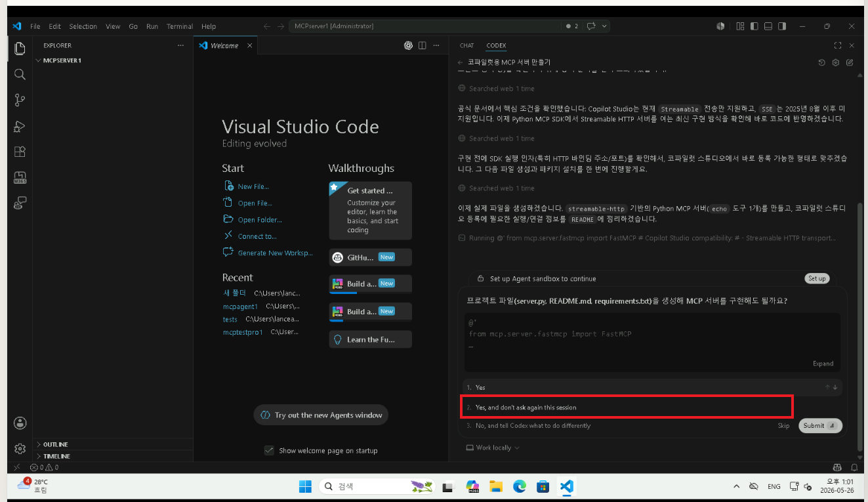Open recent folder mcpagent1

[240, 306]
